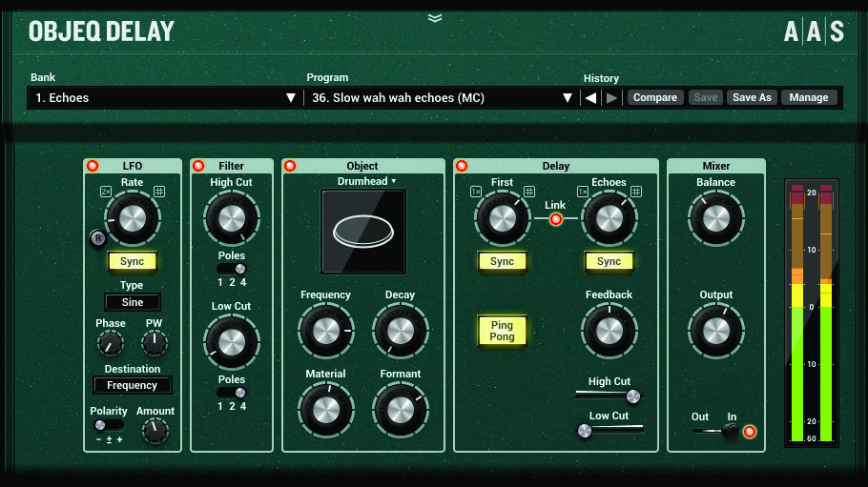Disable the LFO Sync button

(x=133, y=261)
